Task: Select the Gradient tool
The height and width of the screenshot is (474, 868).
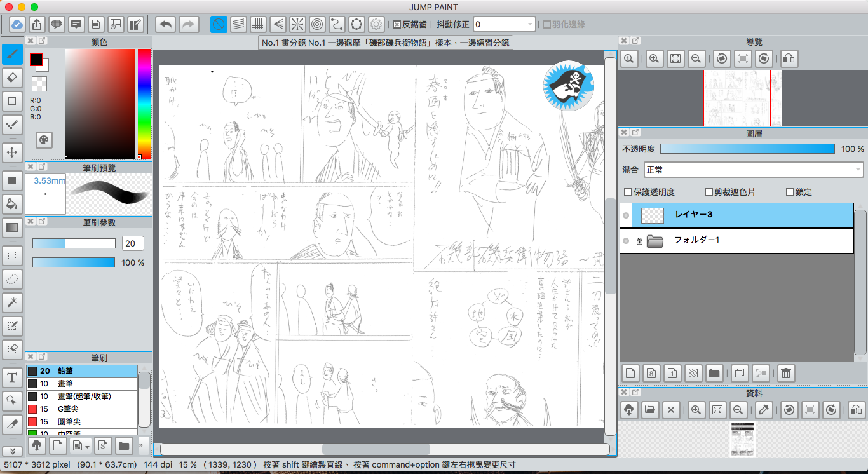Action: click(x=12, y=227)
